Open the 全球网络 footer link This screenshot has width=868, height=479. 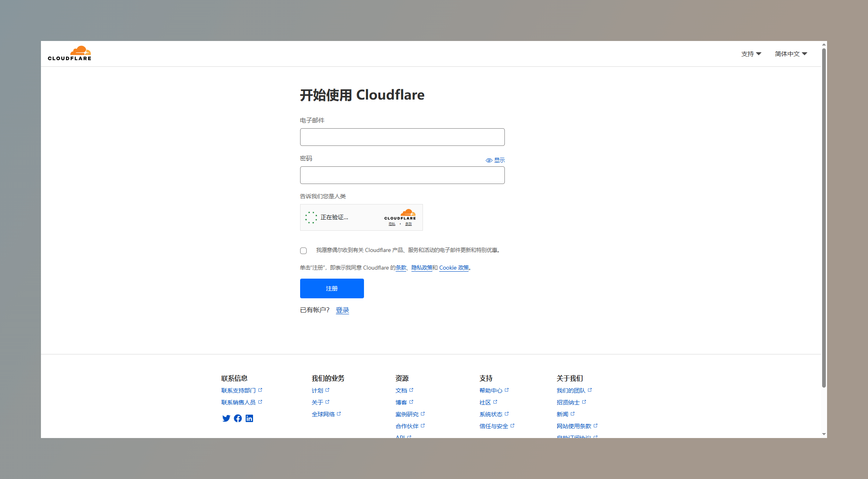(x=326, y=414)
